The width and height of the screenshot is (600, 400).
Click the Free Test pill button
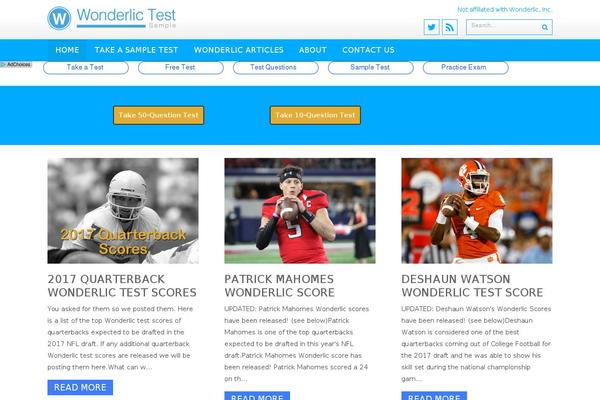coord(181,67)
